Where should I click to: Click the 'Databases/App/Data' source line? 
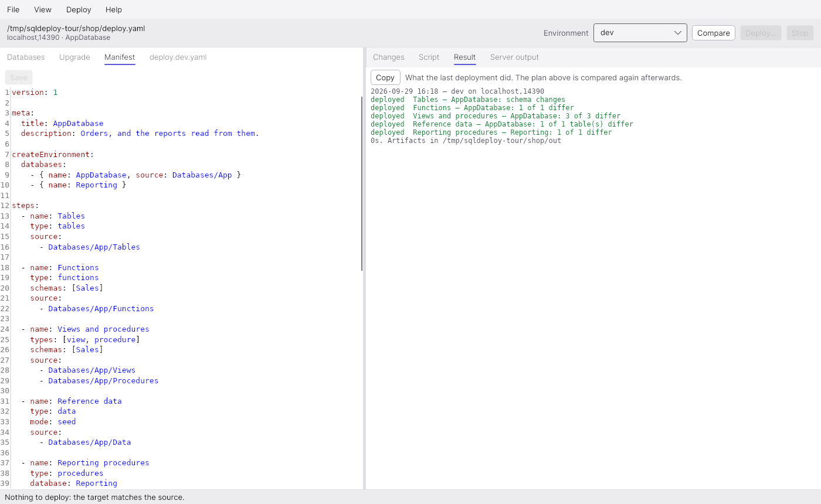click(85, 442)
